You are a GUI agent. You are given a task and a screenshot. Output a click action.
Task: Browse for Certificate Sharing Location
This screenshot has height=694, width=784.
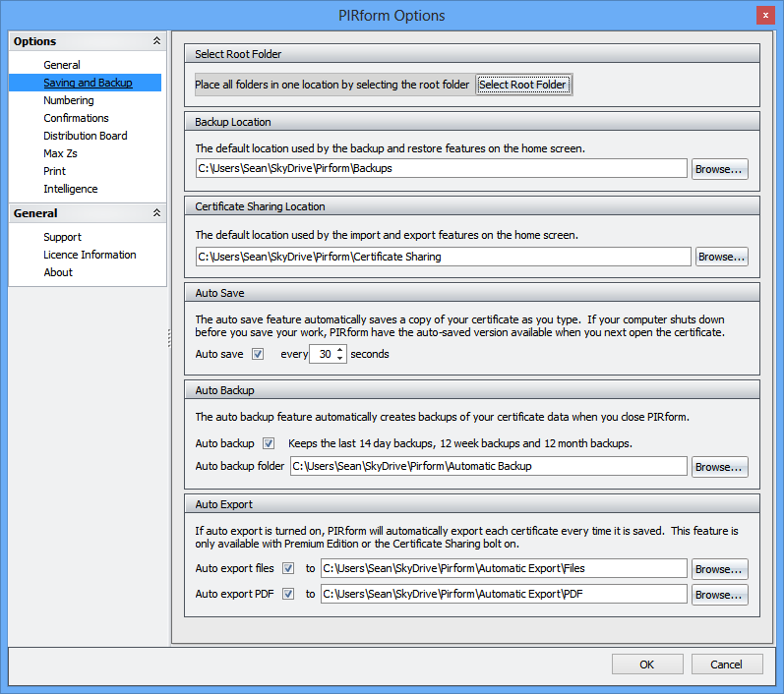[721, 257]
